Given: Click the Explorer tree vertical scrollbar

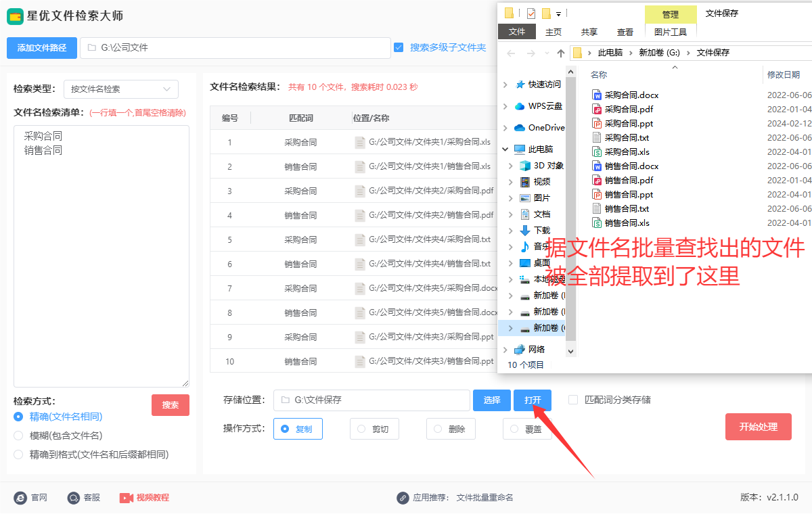Looking at the screenshot, I should (570, 209).
